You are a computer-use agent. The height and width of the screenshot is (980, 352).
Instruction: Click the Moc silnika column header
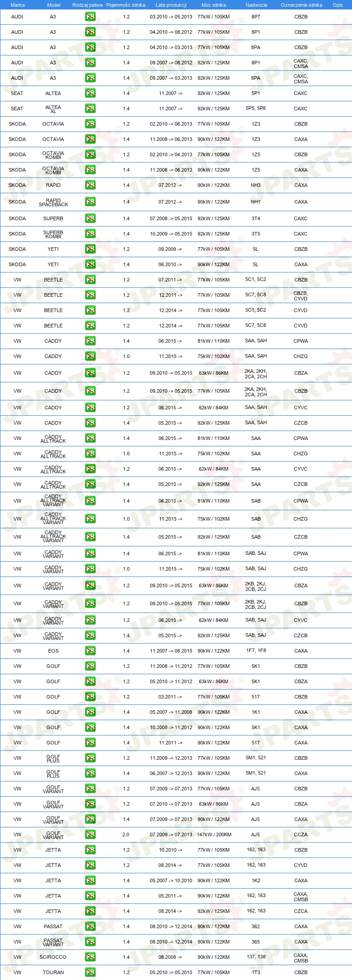(214, 5)
